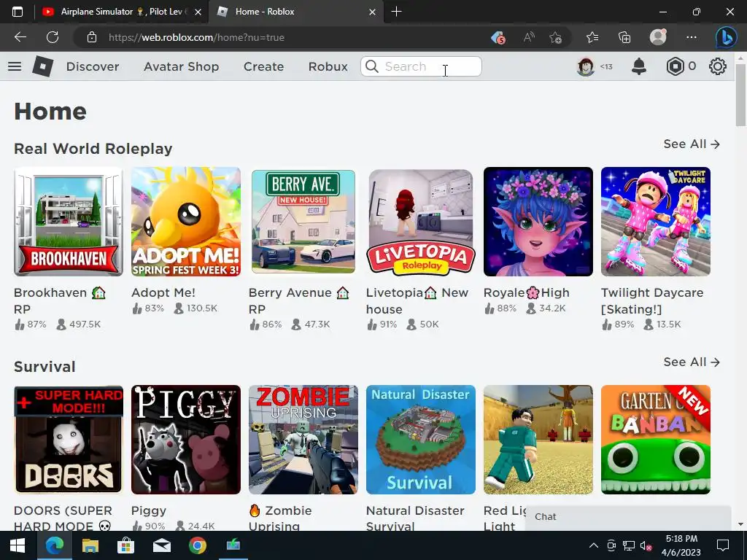This screenshot has width=747, height=560.
Task: Open the tab actions menu icon
Action: tap(18, 12)
